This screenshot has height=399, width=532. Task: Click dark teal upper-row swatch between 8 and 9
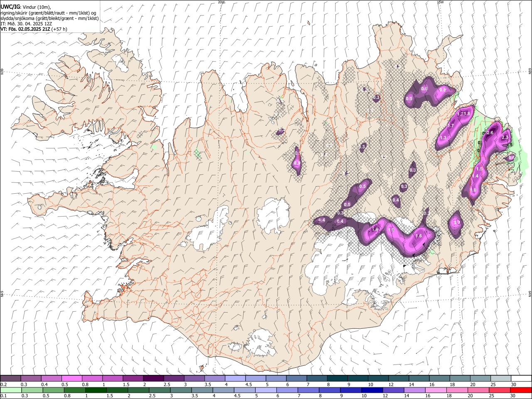(337, 378)
